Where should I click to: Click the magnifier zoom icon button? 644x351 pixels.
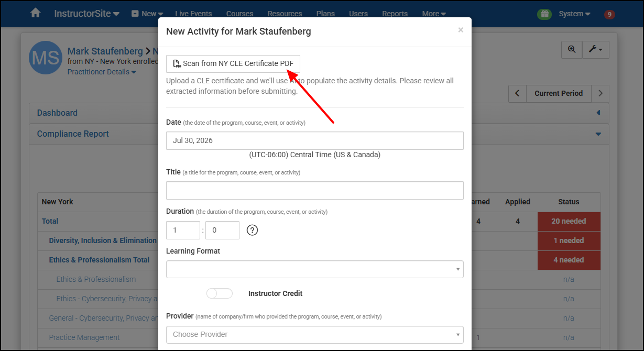point(572,49)
